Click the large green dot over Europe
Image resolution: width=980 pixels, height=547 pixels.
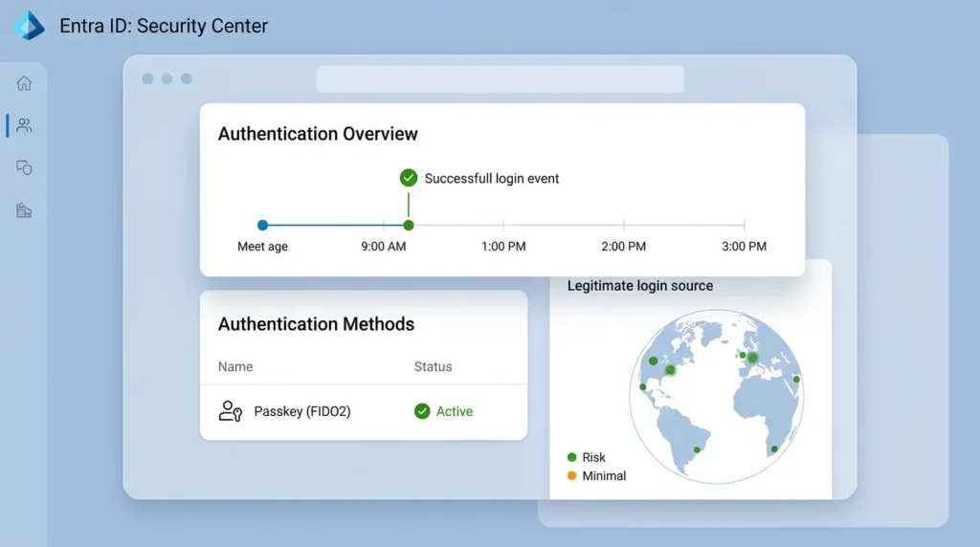752,358
